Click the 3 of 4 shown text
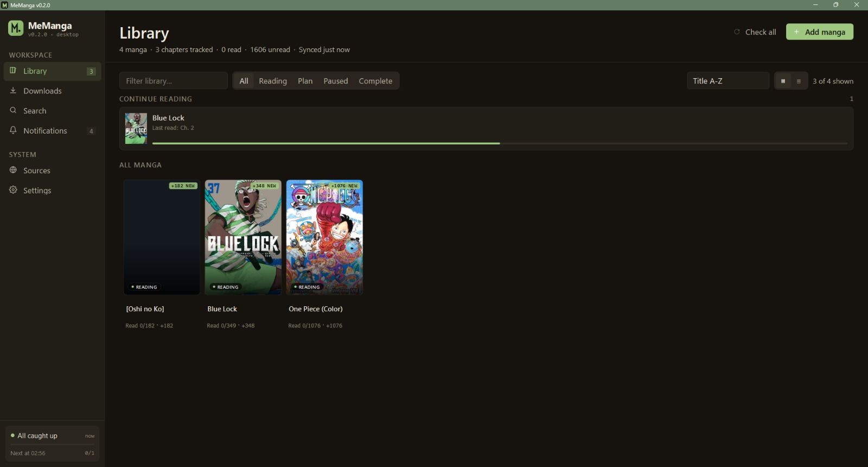 point(833,81)
